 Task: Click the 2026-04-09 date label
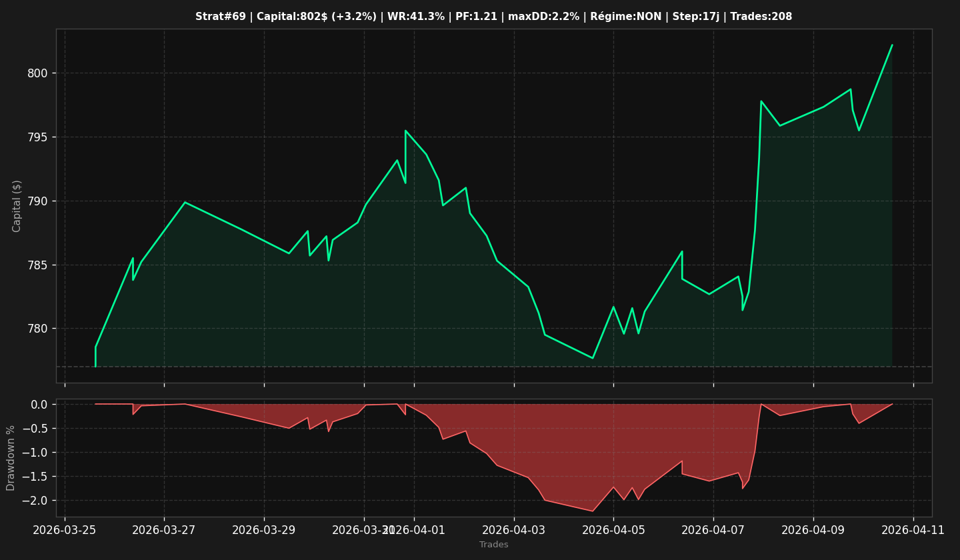pos(813,531)
